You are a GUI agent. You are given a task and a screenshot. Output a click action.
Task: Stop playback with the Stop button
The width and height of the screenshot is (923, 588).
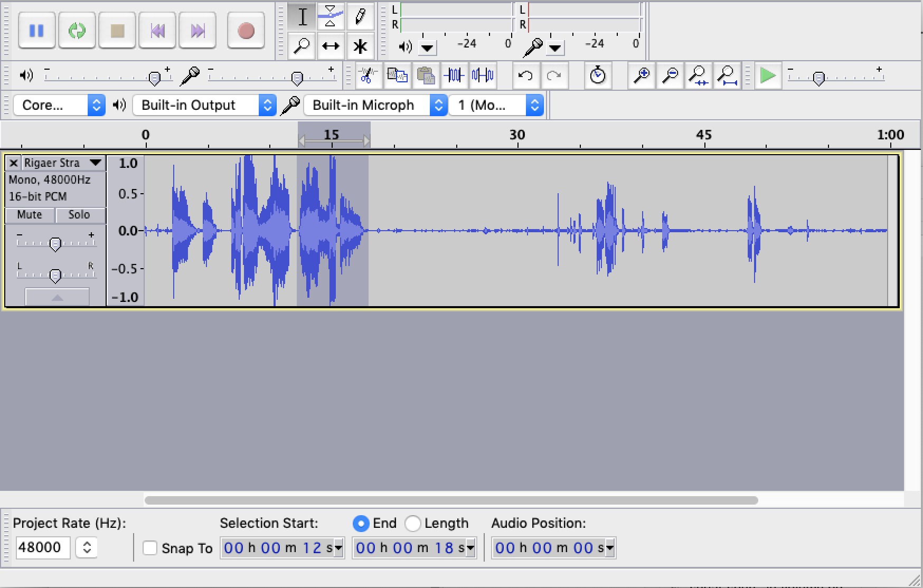click(x=117, y=31)
